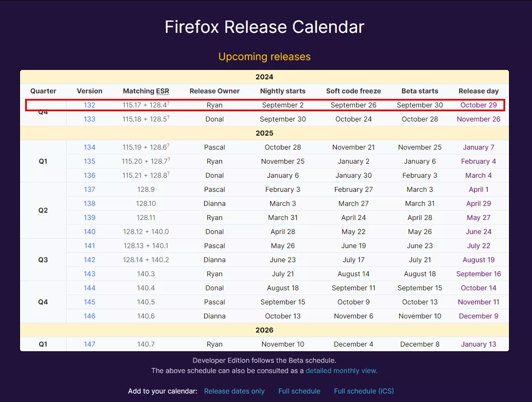Click the August 19 release day

[x=479, y=260]
